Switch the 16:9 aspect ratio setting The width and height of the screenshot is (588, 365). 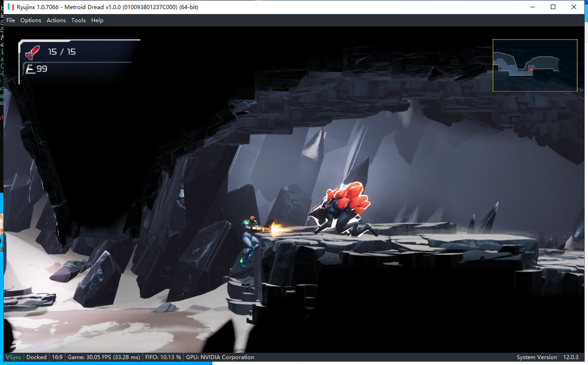pyautogui.click(x=57, y=357)
